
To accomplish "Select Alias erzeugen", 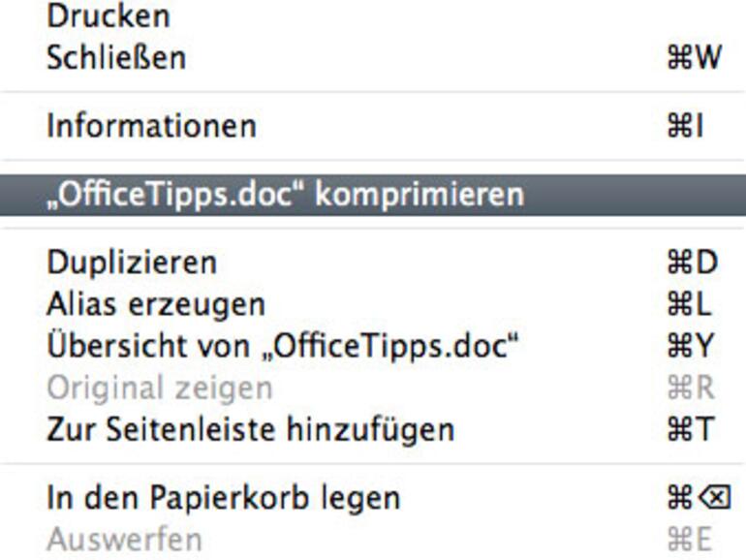I will coord(155,304).
